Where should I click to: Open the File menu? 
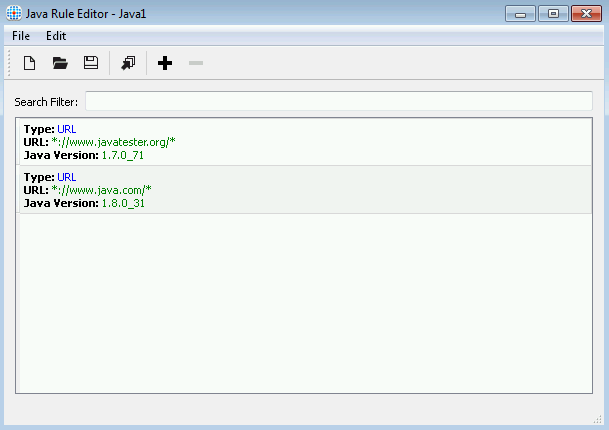click(21, 36)
